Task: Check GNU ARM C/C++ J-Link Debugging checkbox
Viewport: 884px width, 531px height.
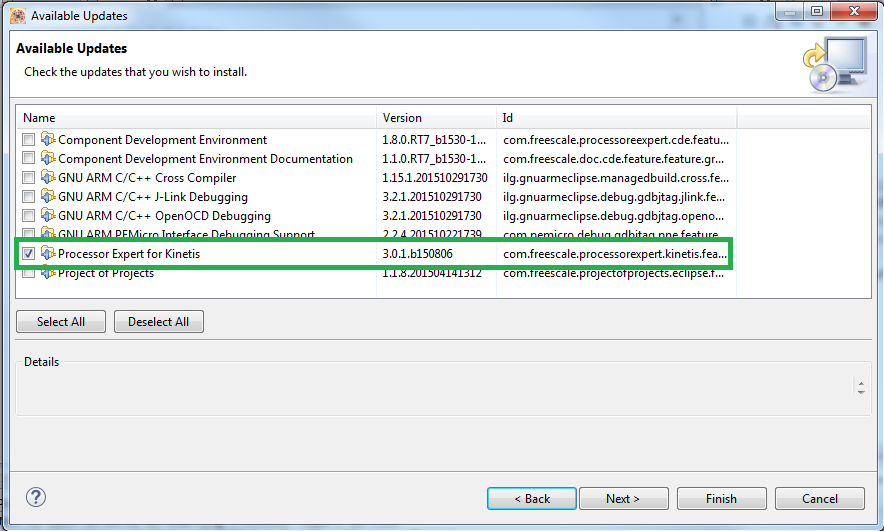Action: click(x=28, y=197)
